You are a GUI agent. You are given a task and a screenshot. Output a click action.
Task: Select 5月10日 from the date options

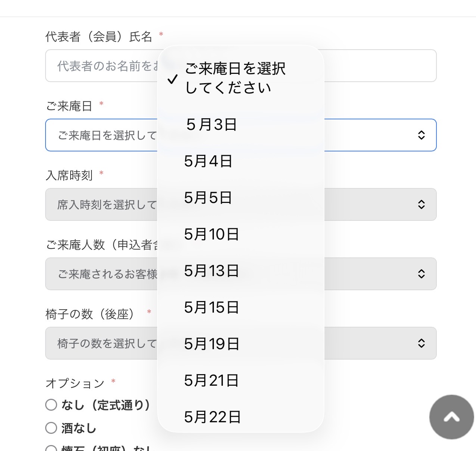tap(211, 234)
